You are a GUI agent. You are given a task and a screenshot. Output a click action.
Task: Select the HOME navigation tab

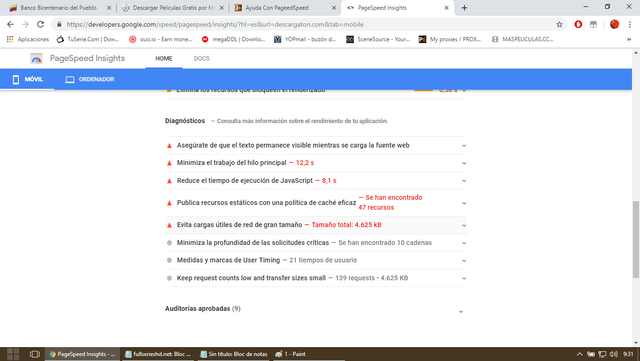click(x=164, y=59)
